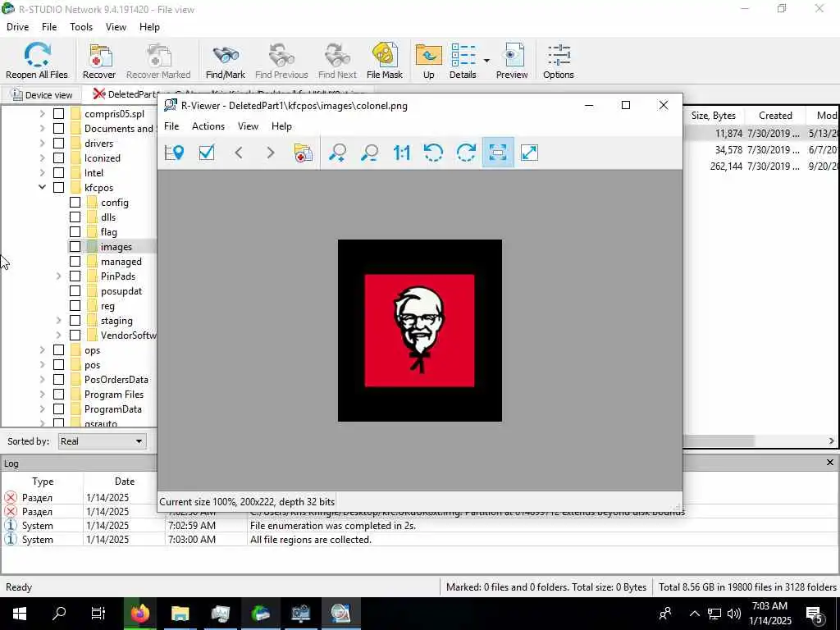
Task: Check the Intel folder checkbox
Action: pos(59,172)
